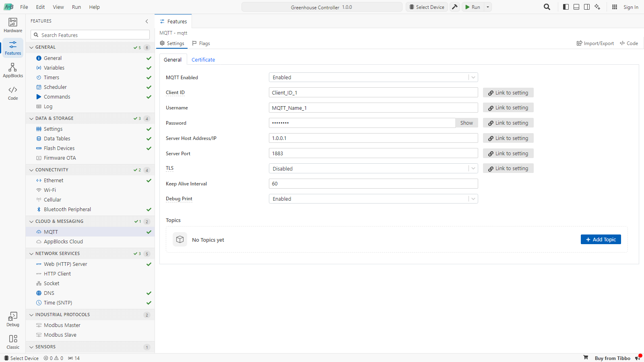The image size is (644, 362).
Task: Click the Server Port input field
Action: [373, 153]
